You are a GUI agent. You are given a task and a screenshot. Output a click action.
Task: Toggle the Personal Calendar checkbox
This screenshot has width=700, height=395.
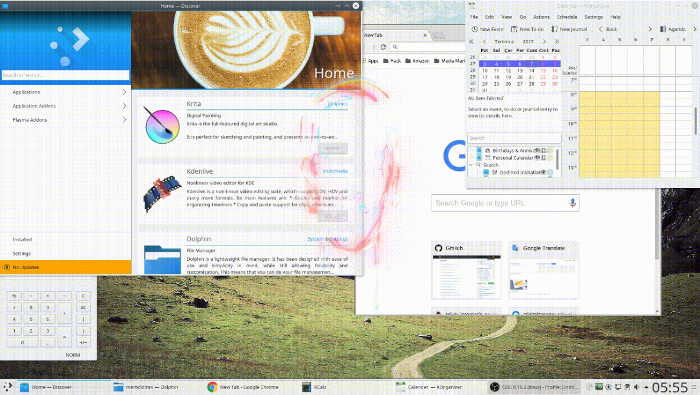[x=479, y=158]
